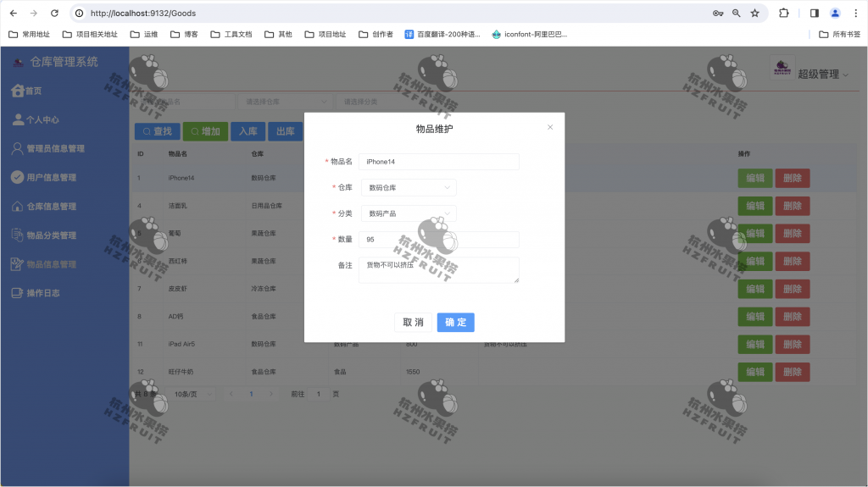This screenshot has width=868, height=487.
Task: Open iconfont-阿里巴巴 bookmark
Action: click(529, 35)
